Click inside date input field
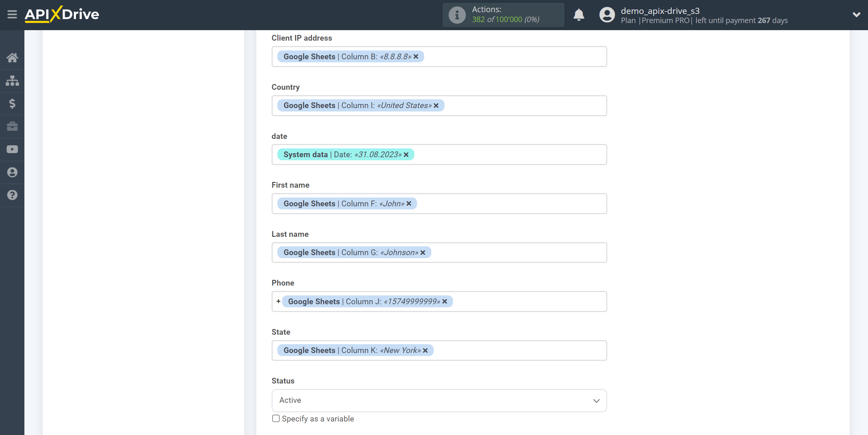Image resolution: width=868 pixels, height=435 pixels. 439,154
